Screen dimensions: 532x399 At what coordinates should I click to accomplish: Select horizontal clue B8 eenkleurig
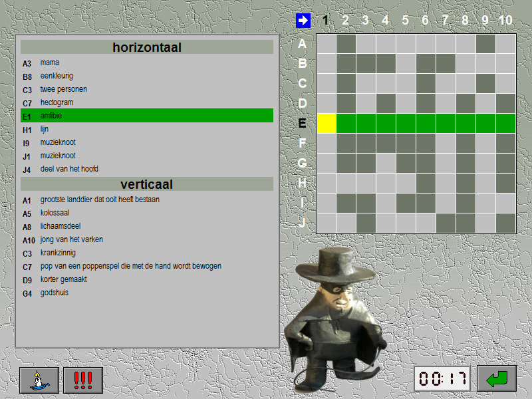147,76
